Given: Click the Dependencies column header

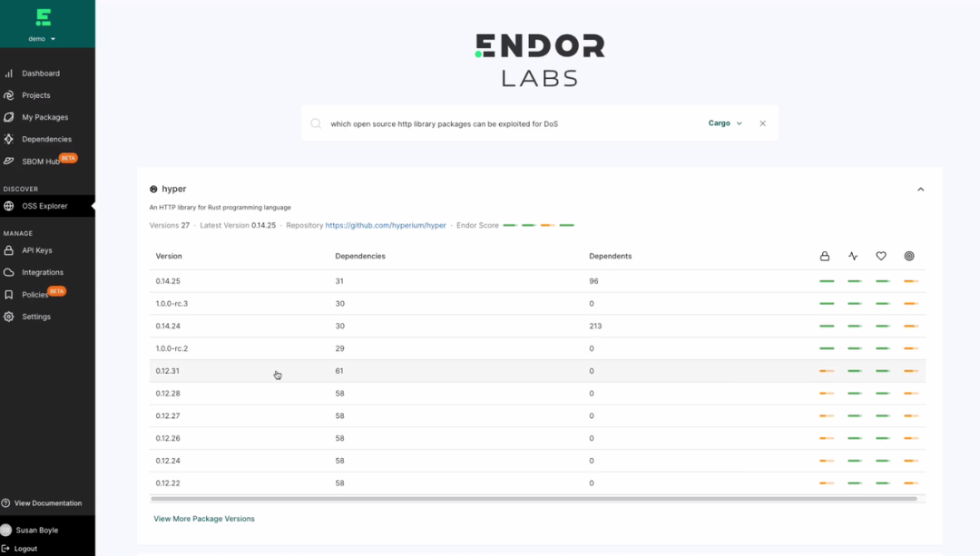Looking at the screenshot, I should 360,256.
